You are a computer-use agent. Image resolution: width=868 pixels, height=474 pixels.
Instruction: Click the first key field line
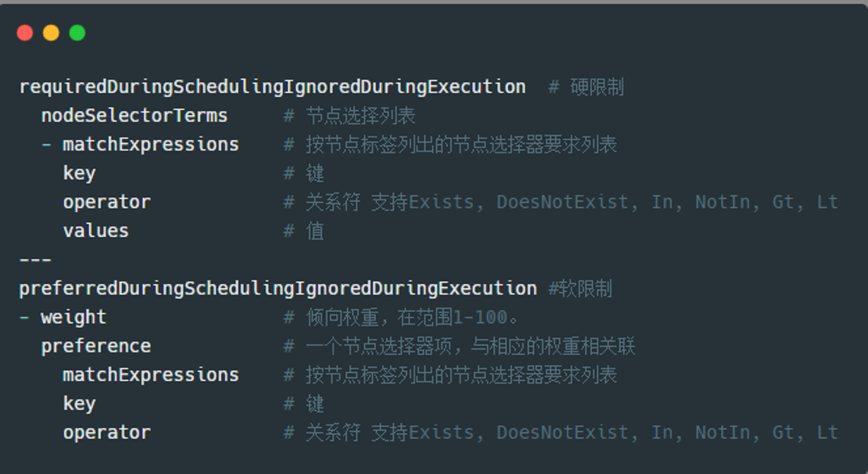79,173
